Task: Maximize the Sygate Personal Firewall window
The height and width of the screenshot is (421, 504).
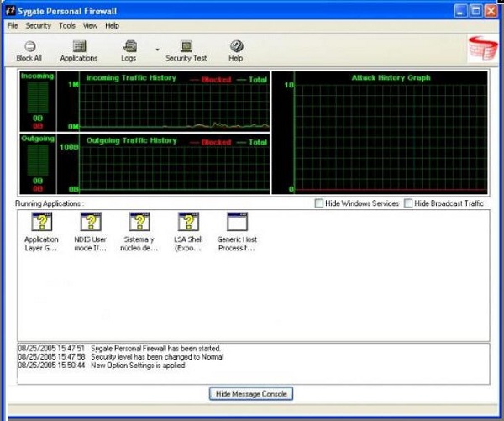Action: click(x=476, y=11)
